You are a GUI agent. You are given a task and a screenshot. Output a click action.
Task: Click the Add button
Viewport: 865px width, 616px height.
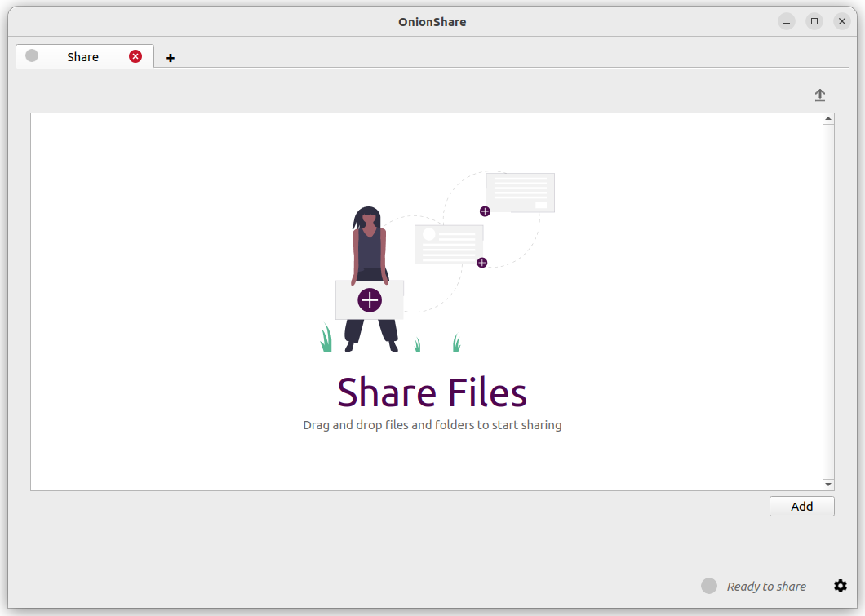coord(801,506)
